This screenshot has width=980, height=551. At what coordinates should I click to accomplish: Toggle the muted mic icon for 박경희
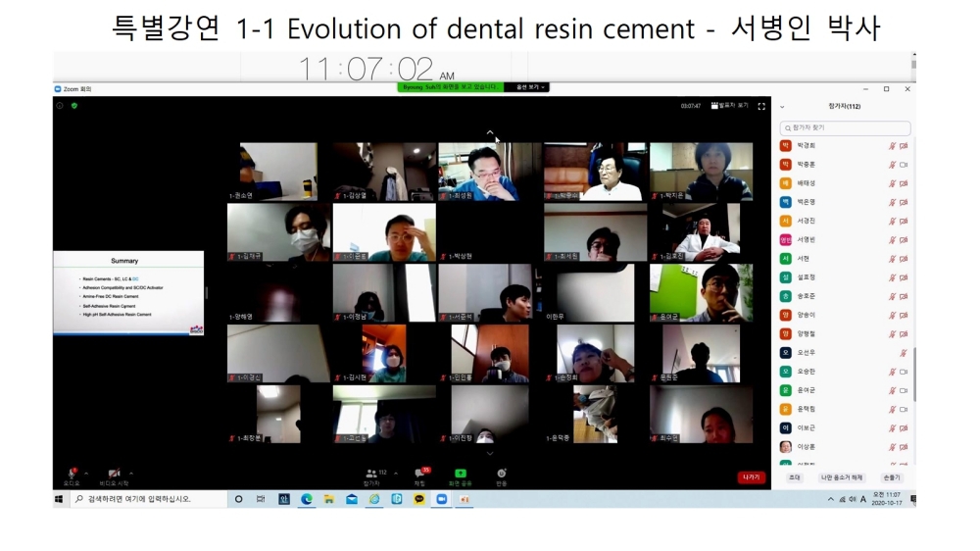tap(892, 145)
